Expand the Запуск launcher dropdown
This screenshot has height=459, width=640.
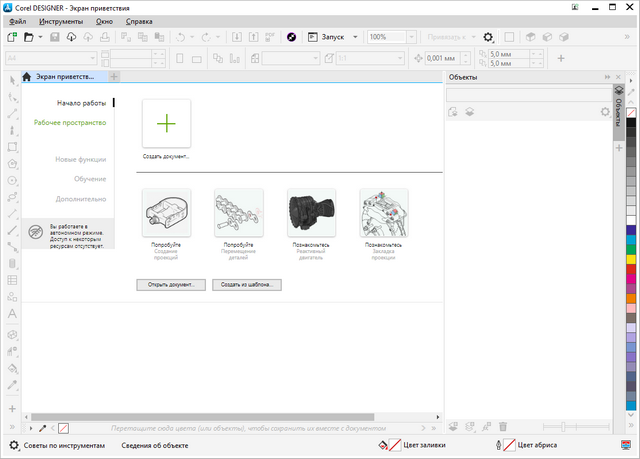[x=355, y=37]
